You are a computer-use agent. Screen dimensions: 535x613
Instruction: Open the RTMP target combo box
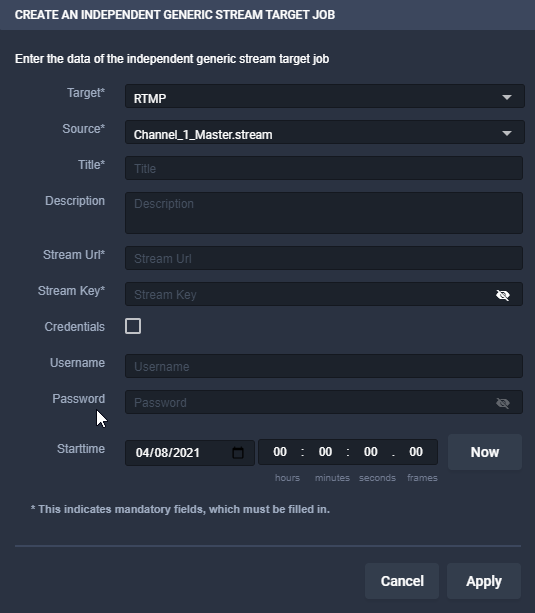pos(325,96)
